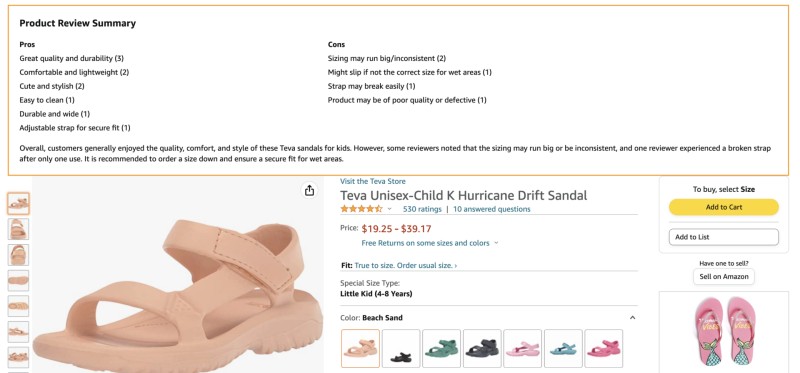Select the first product thumbnail image

point(18,204)
